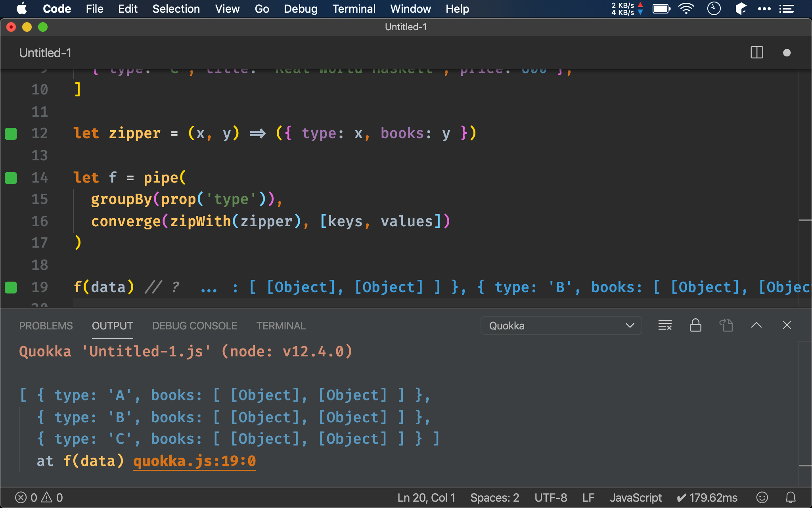Screen dimensions: 812x508
Task: Click the split editor icon
Action: click(x=757, y=53)
